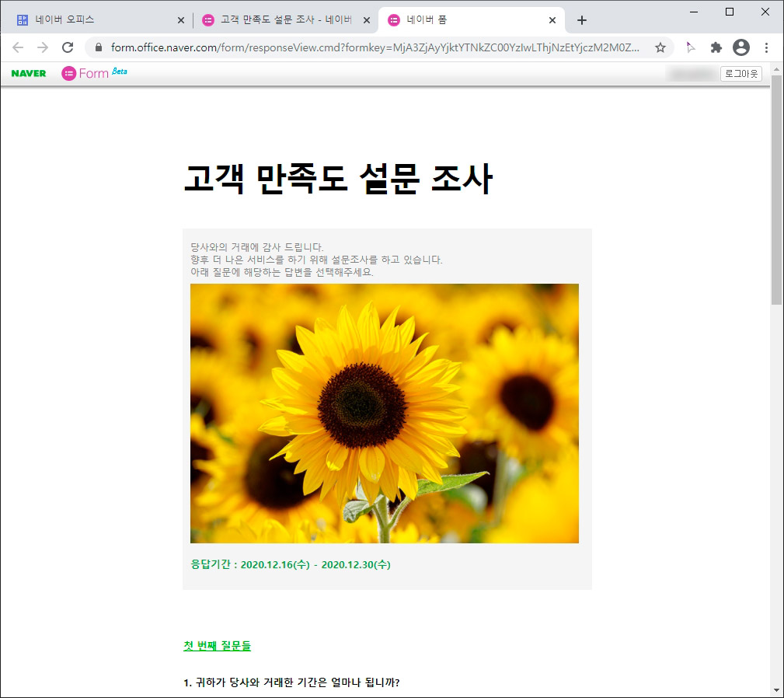Viewport: 784px width, 698px height.
Task: Click the purple cursor extension icon
Action: click(690, 47)
